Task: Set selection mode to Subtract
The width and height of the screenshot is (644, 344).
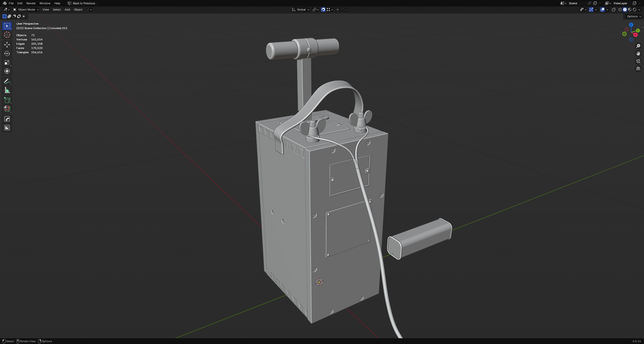Action: tap(14, 16)
